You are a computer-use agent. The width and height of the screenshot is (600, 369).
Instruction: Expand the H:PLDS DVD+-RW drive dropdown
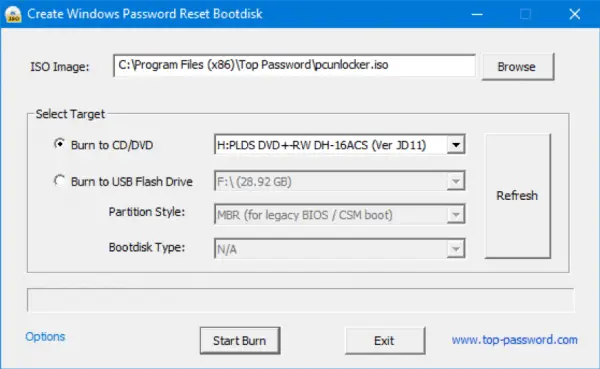point(456,145)
